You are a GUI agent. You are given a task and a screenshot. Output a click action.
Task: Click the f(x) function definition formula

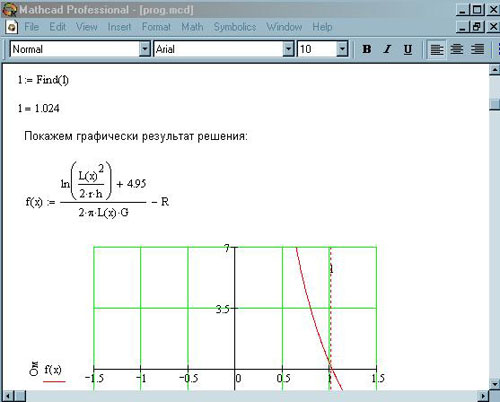97,190
